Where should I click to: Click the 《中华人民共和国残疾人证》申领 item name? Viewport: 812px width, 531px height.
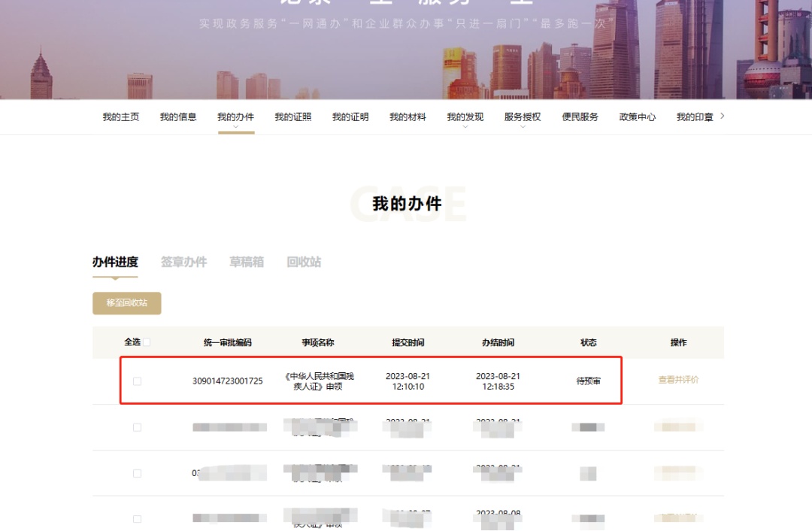pyautogui.click(x=319, y=381)
